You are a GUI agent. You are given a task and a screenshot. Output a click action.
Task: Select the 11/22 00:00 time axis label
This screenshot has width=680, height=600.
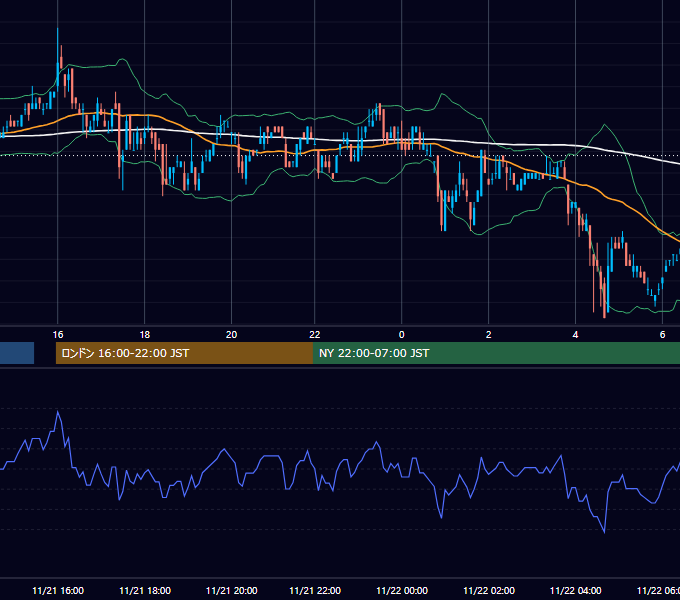coord(402,590)
